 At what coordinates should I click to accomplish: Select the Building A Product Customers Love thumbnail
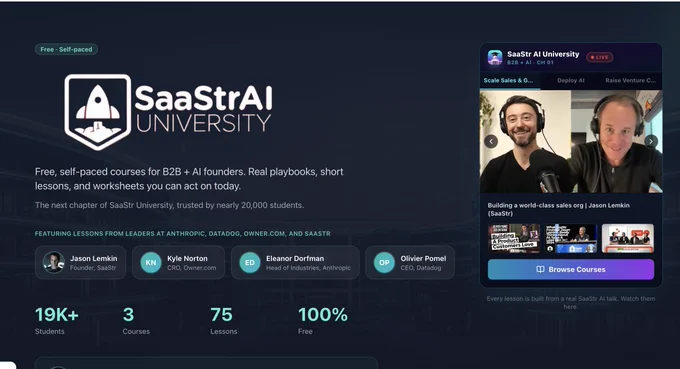tap(514, 238)
